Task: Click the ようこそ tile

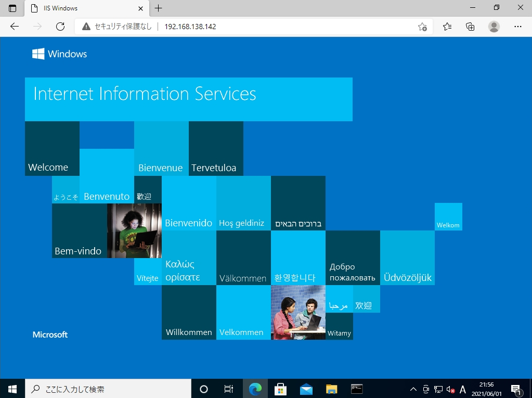Action: click(x=66, y=190)
